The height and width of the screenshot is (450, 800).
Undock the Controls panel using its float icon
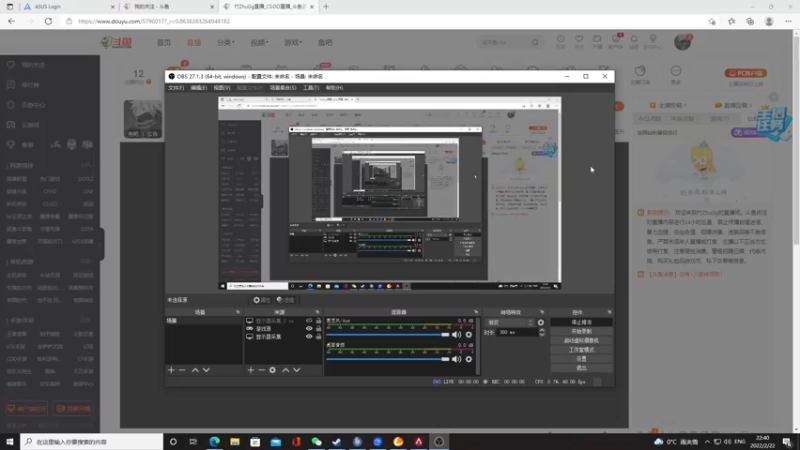609,312
